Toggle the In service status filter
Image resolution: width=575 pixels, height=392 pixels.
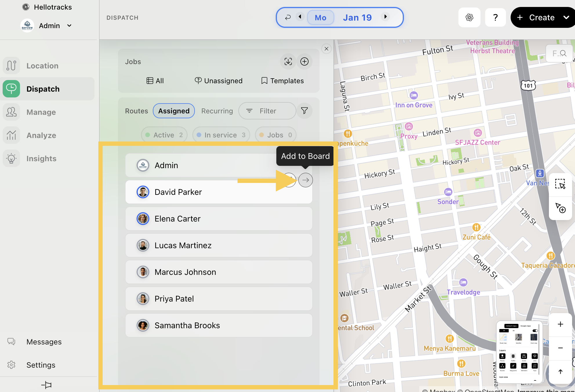click(221, 135)
